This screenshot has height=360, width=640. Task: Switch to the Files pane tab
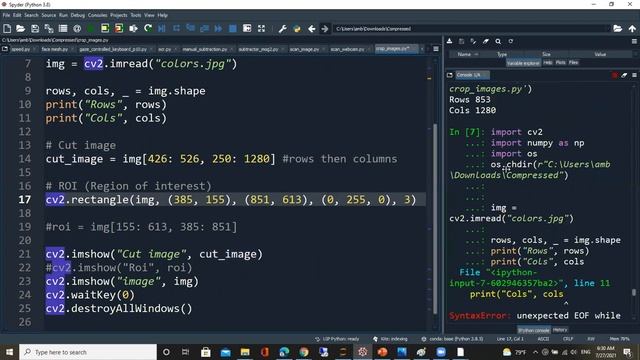(573, 62)
